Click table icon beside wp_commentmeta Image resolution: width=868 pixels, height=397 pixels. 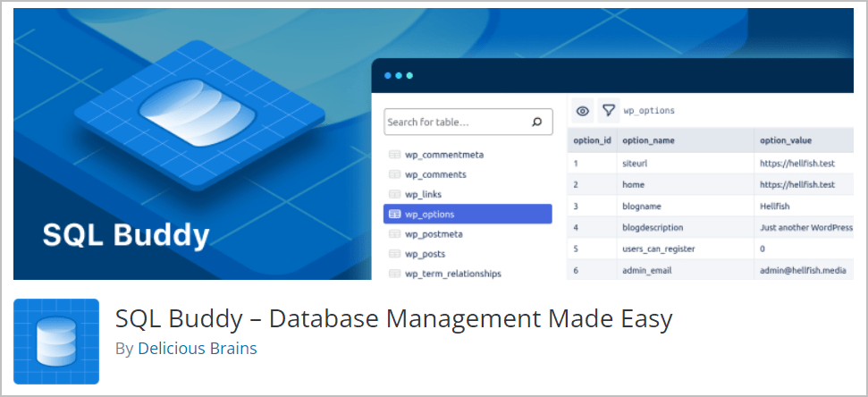point(394,155)
